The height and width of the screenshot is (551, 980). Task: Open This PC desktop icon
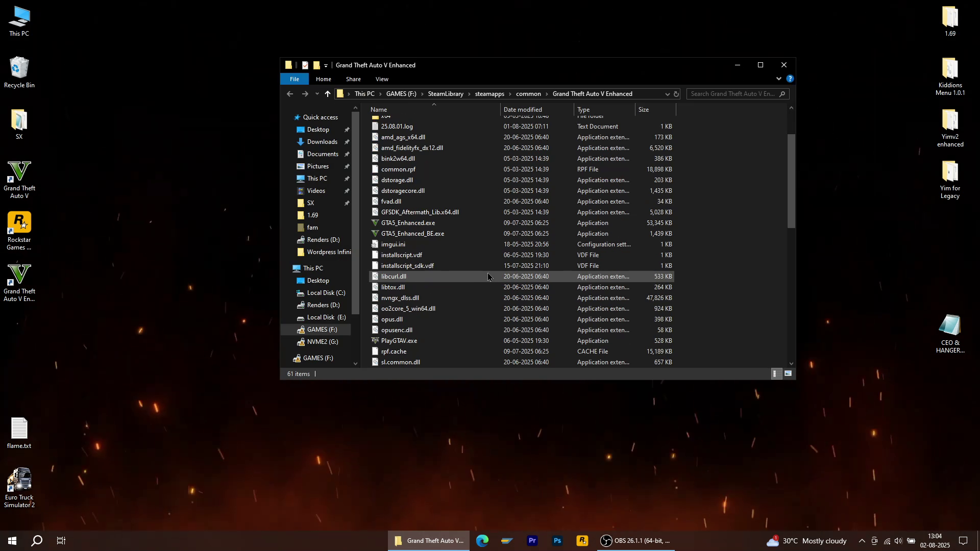(x=19, y=21)
